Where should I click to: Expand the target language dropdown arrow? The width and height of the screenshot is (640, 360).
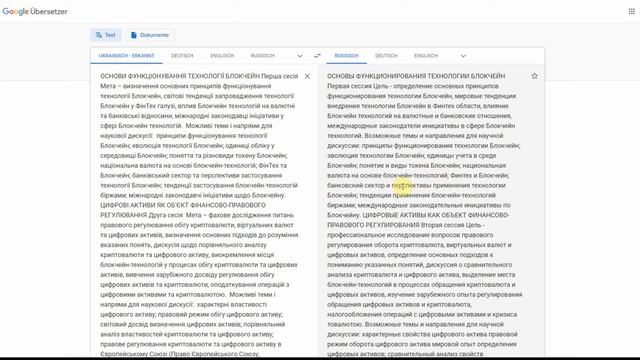(x=463, y=56)
